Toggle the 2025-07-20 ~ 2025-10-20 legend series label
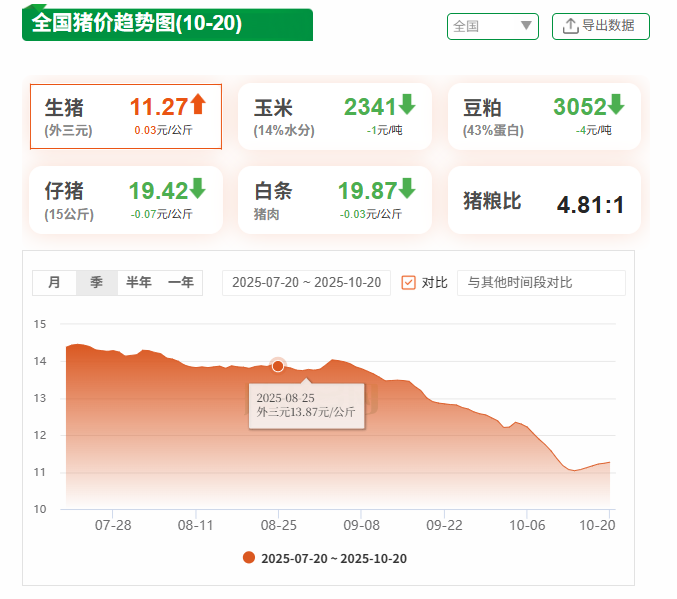Viewport: 677px width, 599px height. 333,558
